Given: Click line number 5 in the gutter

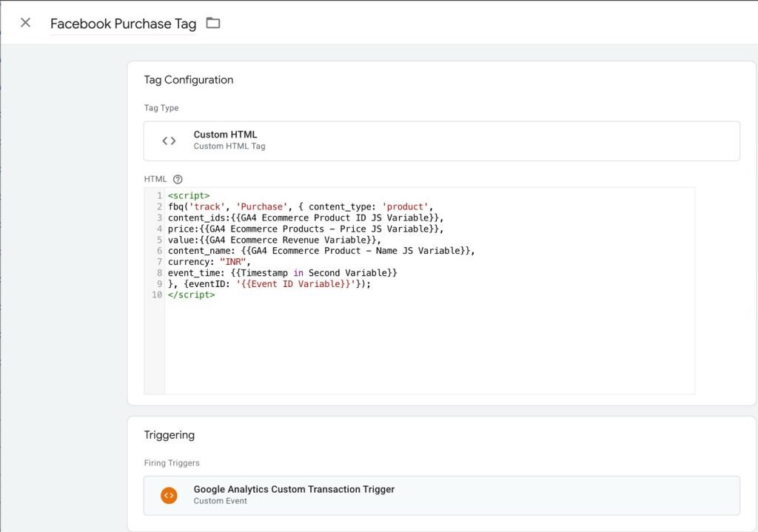Looking at the screenshot, I should tap(160, 240).
